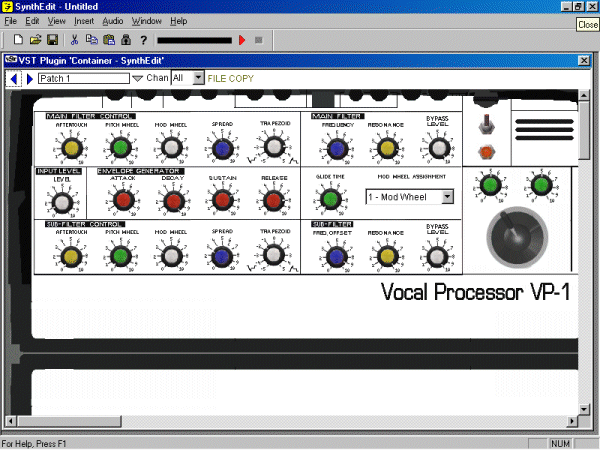The height and width of the screenshot is (450, 600).
Task: Click the FILE COPY label
Action: tap(232, 77)
